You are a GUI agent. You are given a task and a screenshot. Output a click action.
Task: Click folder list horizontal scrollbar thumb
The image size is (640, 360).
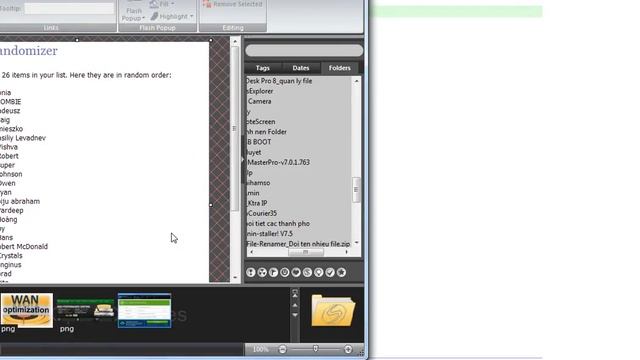point(306,252)
